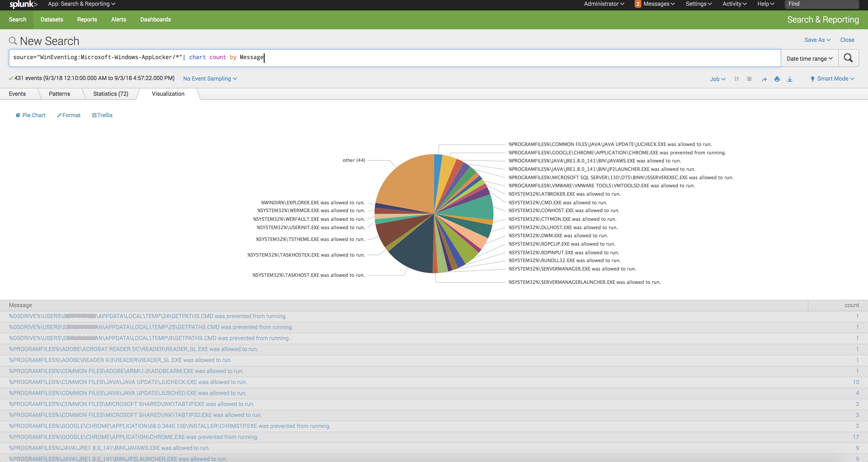Pause the running search job
The width and height of the screenshot is (868, 462).
[737, 78]
